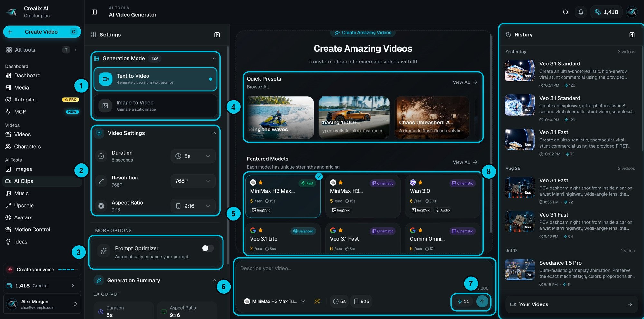
Task: Toggle the left sidebar panel icon
Action: pyautogui.click(x=94, y=12)
